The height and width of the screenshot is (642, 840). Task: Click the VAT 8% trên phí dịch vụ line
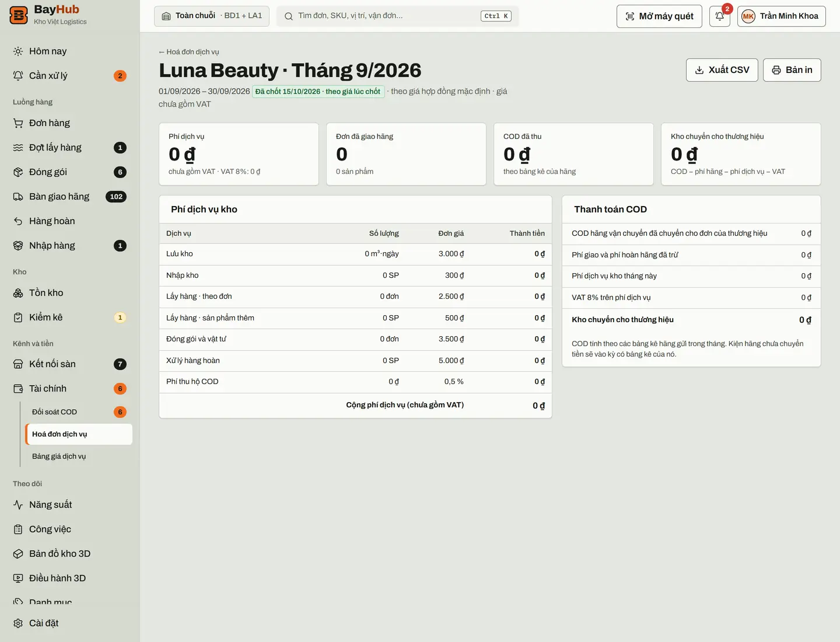691,298
